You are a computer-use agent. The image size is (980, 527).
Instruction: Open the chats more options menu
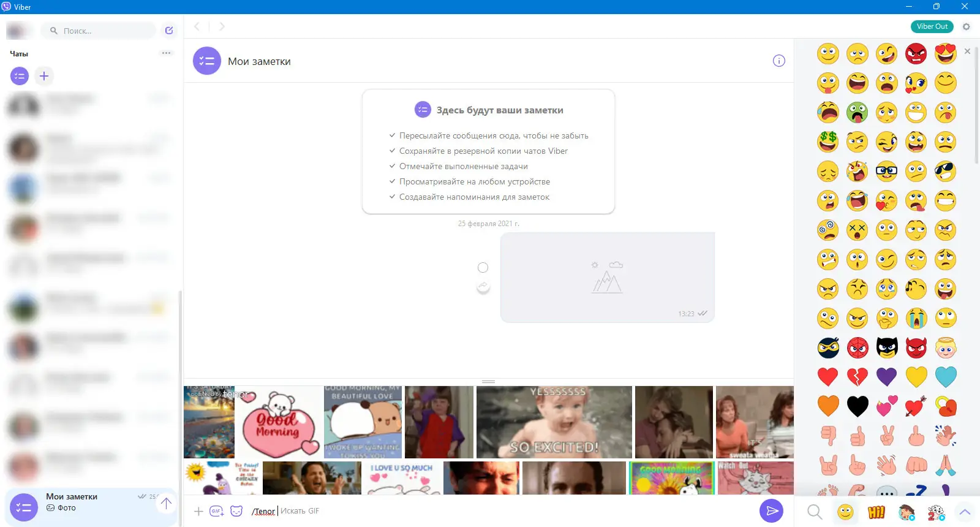click(x=167, y=53)
